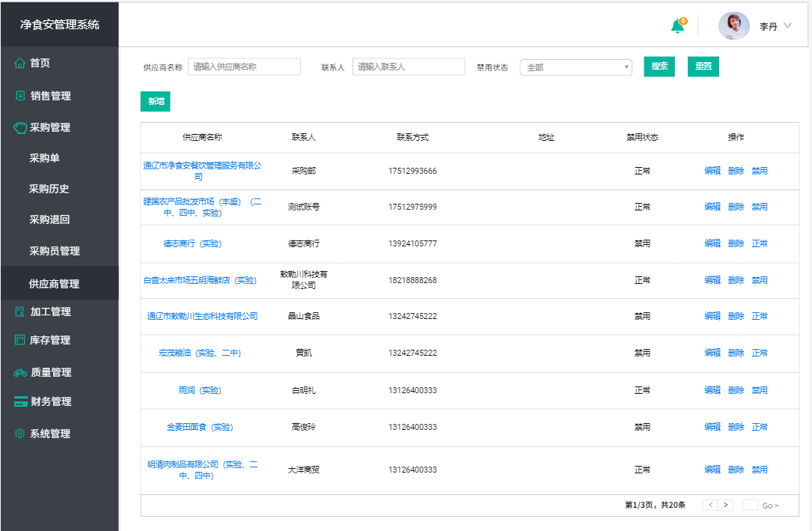Click the 销售管理 sidebar icon
The width and height of the screenshot is (812, 531).
pyautogui.click(x=20, y=95)
